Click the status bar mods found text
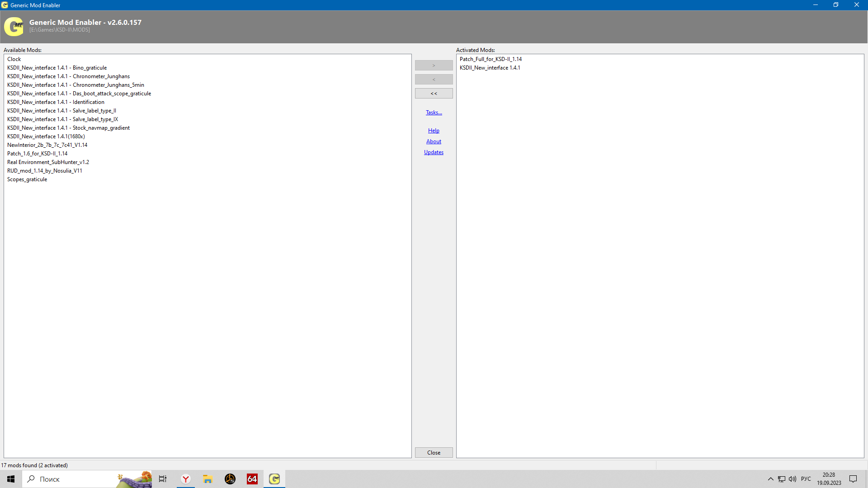 [x=34, y=465]
